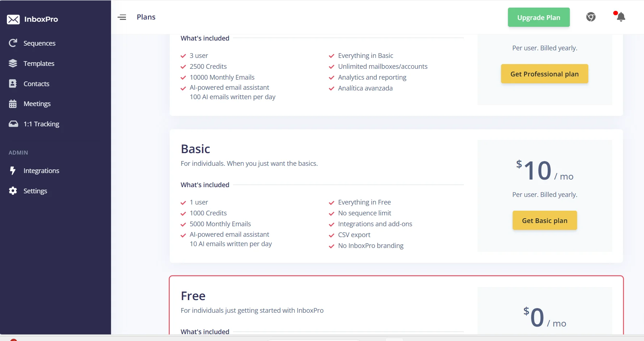Click the 1:1 Tracking inbox icon

coord(13,124)
